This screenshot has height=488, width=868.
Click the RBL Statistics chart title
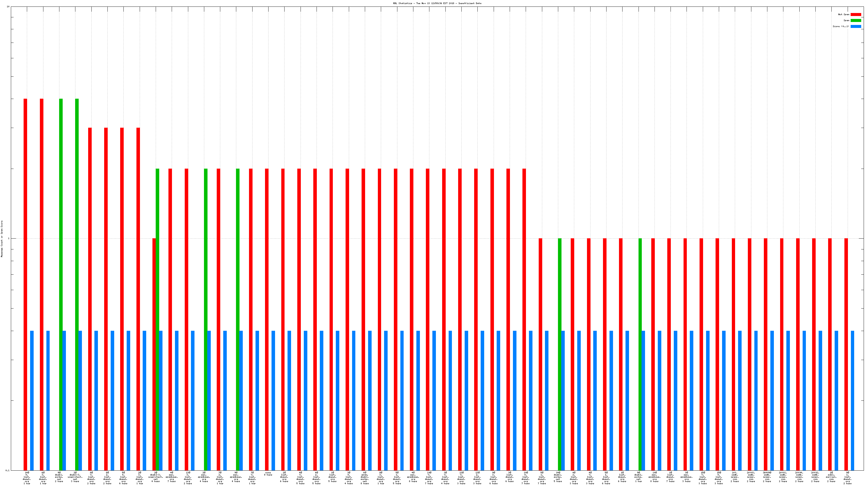437,3
